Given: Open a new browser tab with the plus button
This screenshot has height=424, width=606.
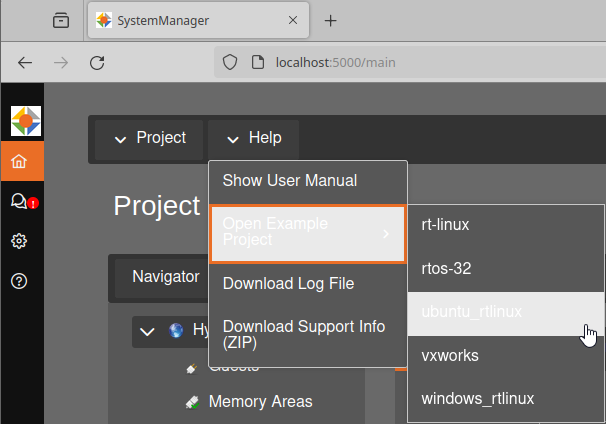Looking at the screenshot, I should tap(330, 20).
